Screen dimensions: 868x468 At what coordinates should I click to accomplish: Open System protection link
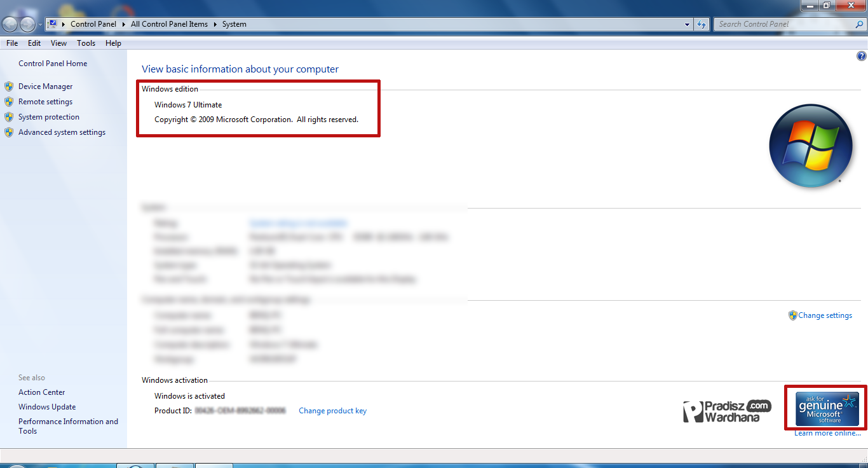pyautogui.click(x=49, y=117)
